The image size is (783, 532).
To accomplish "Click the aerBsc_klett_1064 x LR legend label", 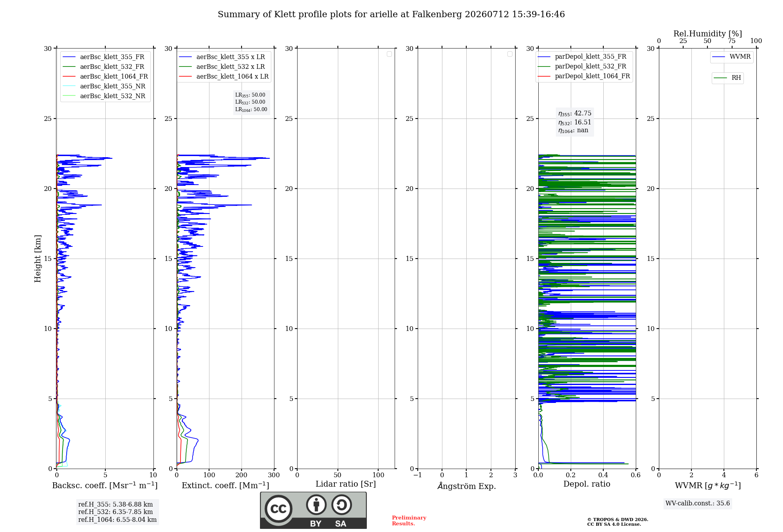I will (233, 77).
